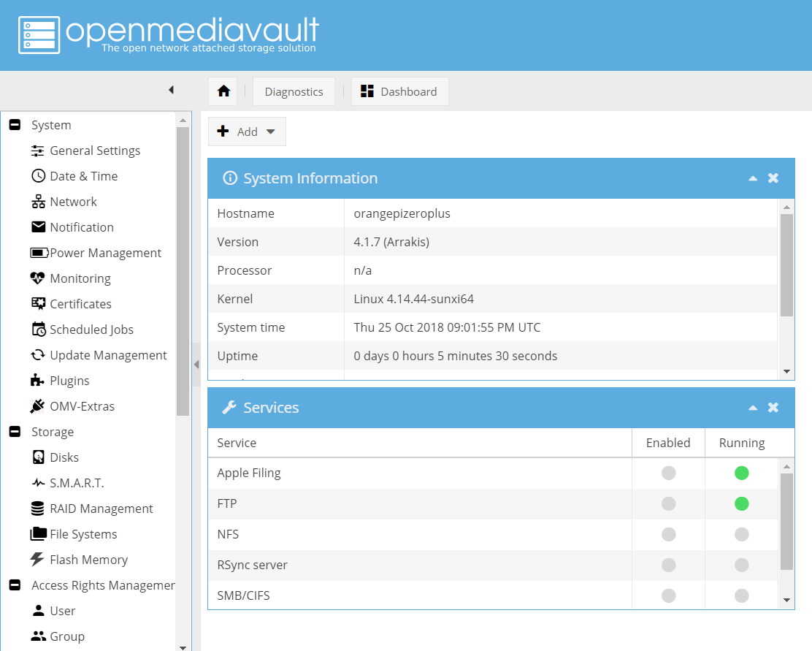Screen dimensions: 812x651
Task: Collapse the Access Rights Management section
Action: [15, 585]
